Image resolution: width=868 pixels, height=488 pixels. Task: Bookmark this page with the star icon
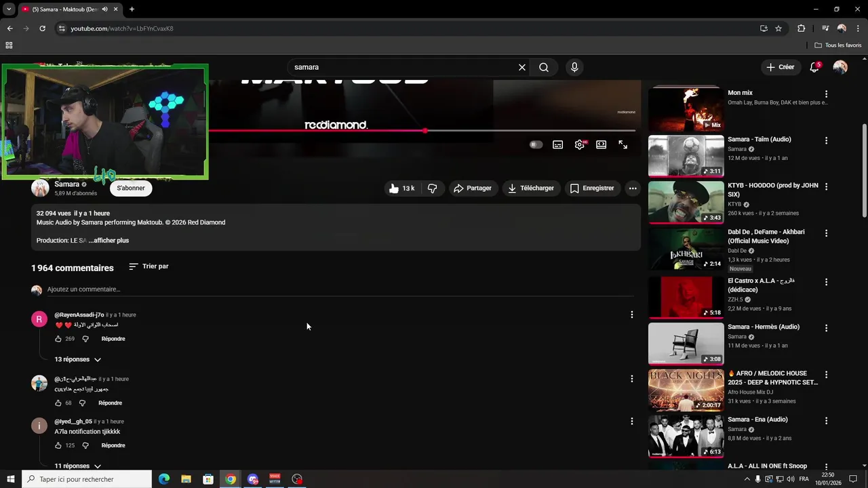point(778,28)
